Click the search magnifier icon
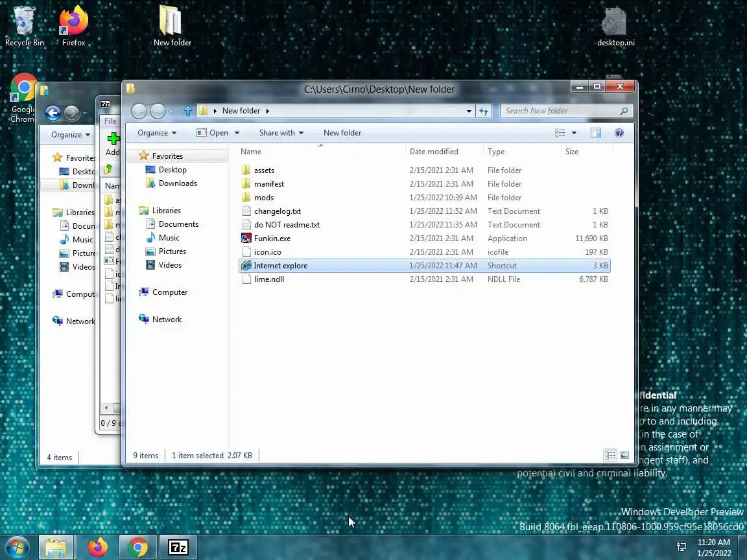The height and width of the screenshot is (560, 747). (624, 111)
